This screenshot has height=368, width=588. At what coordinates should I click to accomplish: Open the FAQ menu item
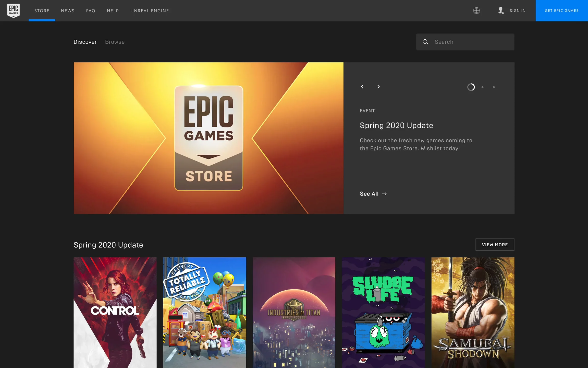tap(91, 11)
